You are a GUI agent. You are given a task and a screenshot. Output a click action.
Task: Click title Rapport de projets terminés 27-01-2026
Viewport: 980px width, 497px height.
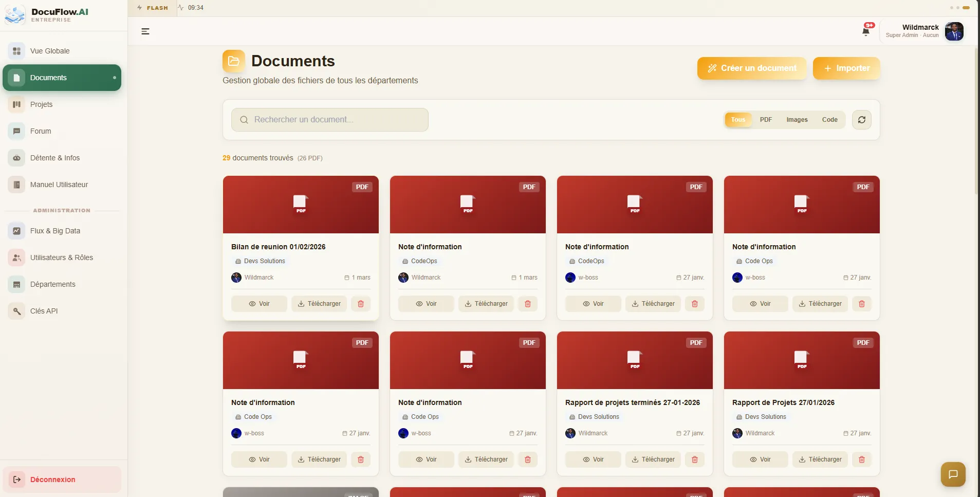pyautogui.click(x=633, y=402)
